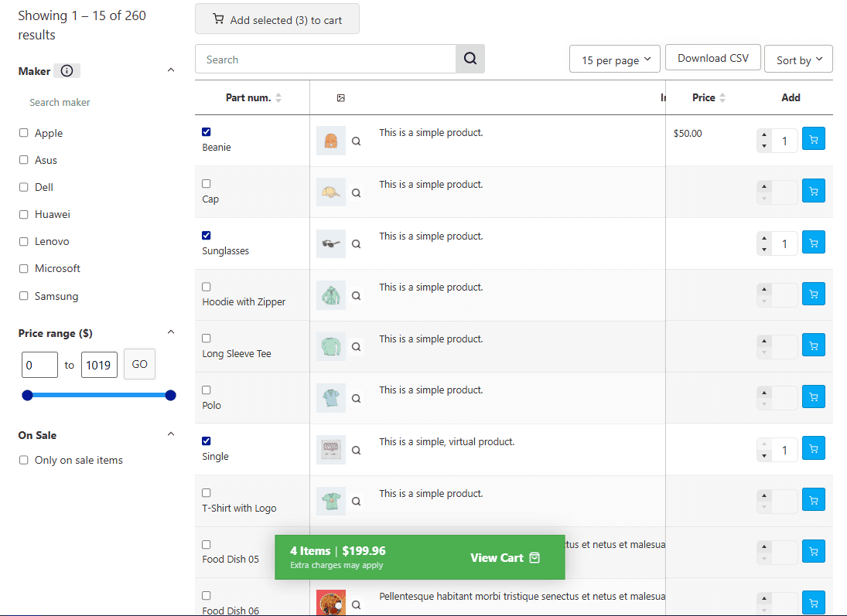The height and width of the screenshot is (616, 847).
Task: Enable Only on sale items
Action: (x=24, y=460)
